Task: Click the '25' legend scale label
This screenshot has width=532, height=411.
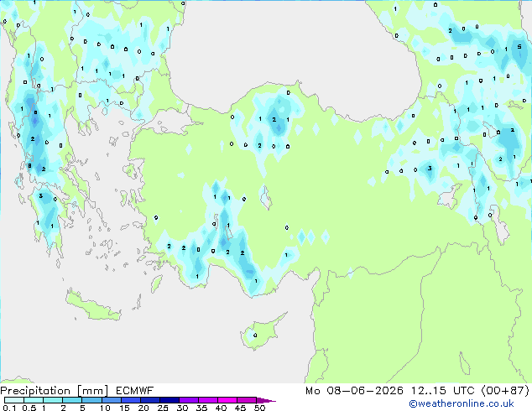Action: pos(163,408)
